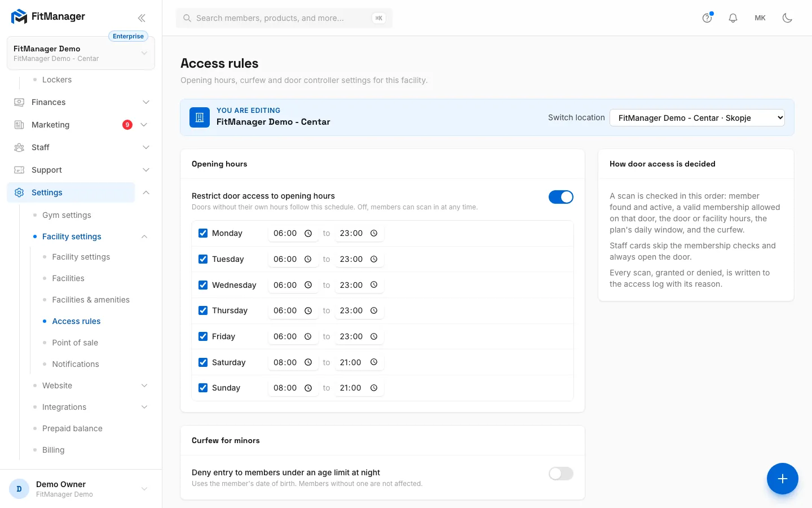Open the Saturday closing time clock picker
The image size is (812, 508).
coord(374,362)
